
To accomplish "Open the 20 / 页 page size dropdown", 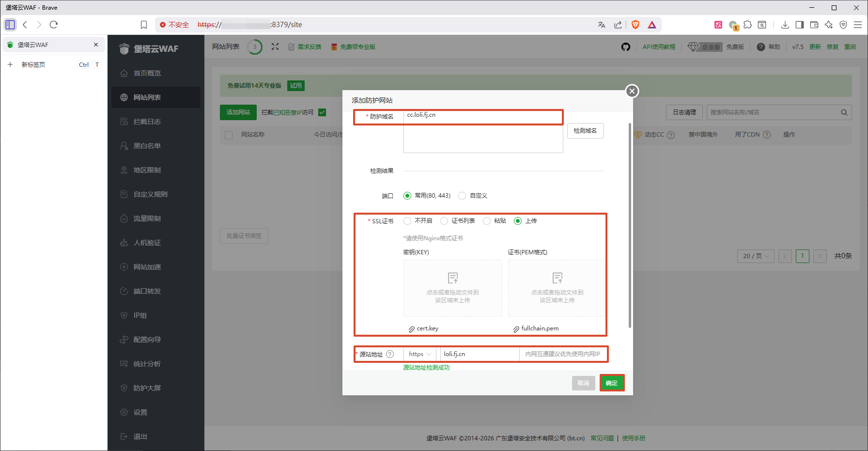I will [x=756, y=256].
